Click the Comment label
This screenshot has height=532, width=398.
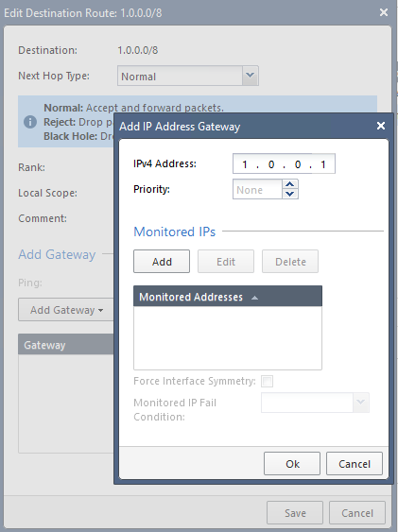coord(43,218)
